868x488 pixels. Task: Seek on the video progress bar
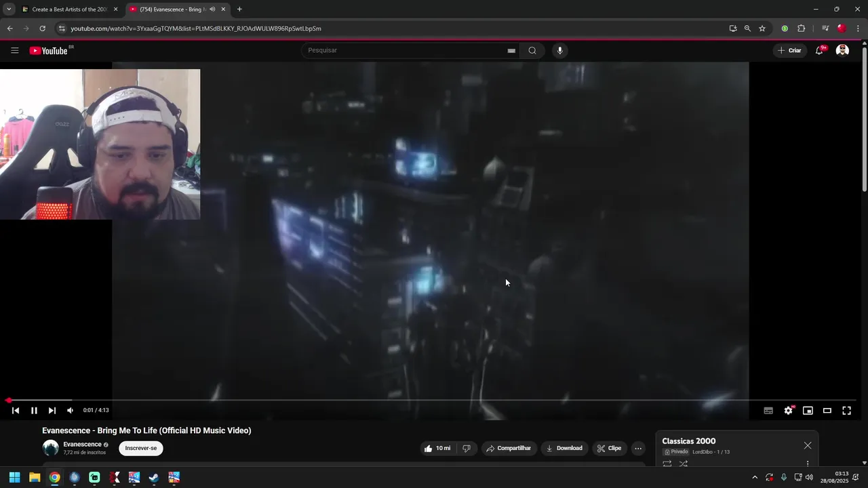431,400
